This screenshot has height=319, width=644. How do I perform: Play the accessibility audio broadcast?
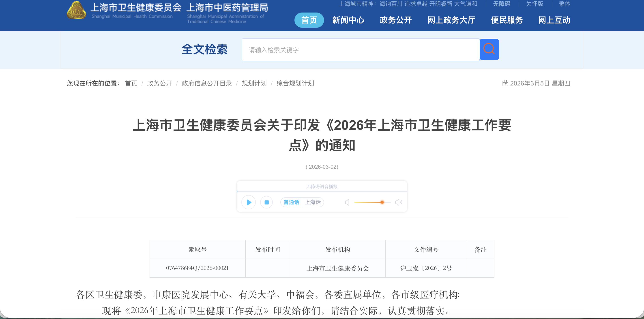249,202
